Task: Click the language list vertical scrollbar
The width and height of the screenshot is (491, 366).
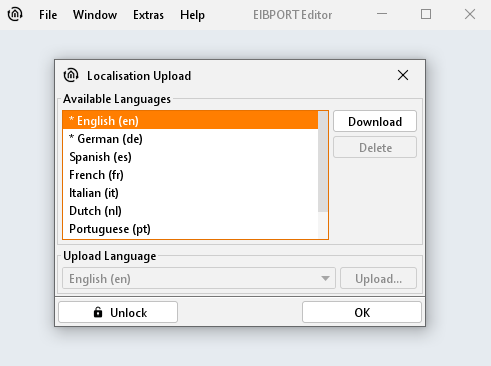Action: click(x=323, y=162)
